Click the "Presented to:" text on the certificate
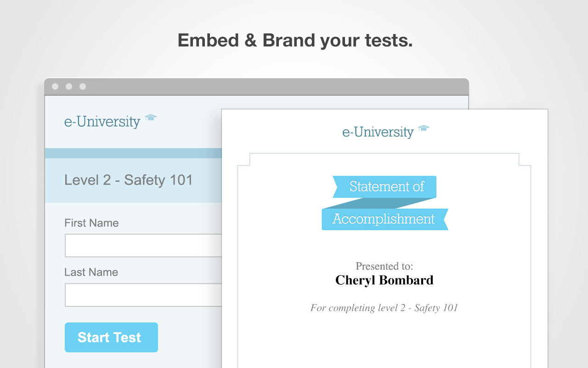The height and width of the screenshot is (368, 588). click(384, 266)
